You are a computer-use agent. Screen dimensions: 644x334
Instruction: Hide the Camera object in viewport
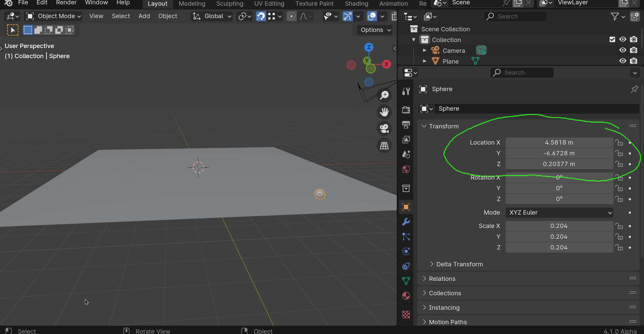pyautogui.click(x=623, y=50)
